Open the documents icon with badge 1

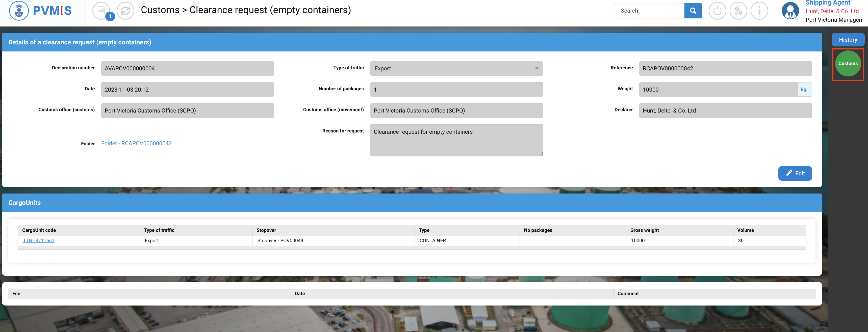[101, 11]
